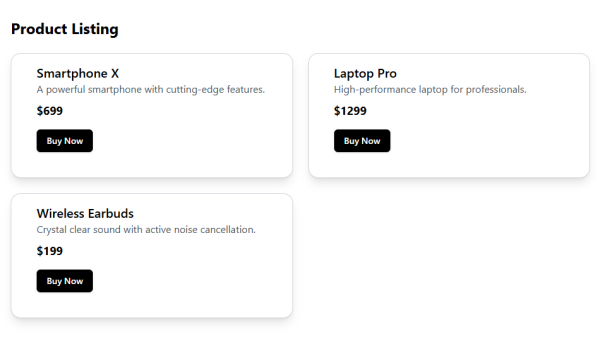Click the $1299 price label
Image resolution: width=602 pixels, height=364 pixels.
tap(350, 111)
